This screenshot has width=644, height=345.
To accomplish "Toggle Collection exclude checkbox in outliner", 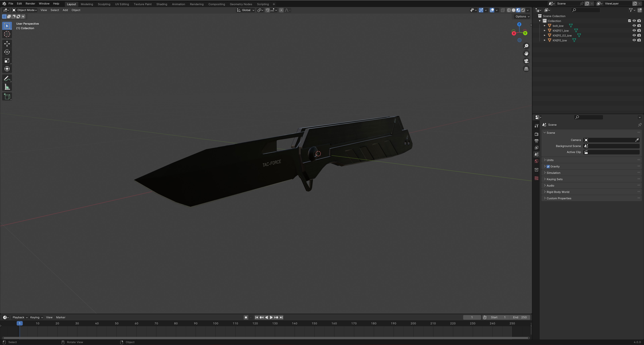I will 630,21.
